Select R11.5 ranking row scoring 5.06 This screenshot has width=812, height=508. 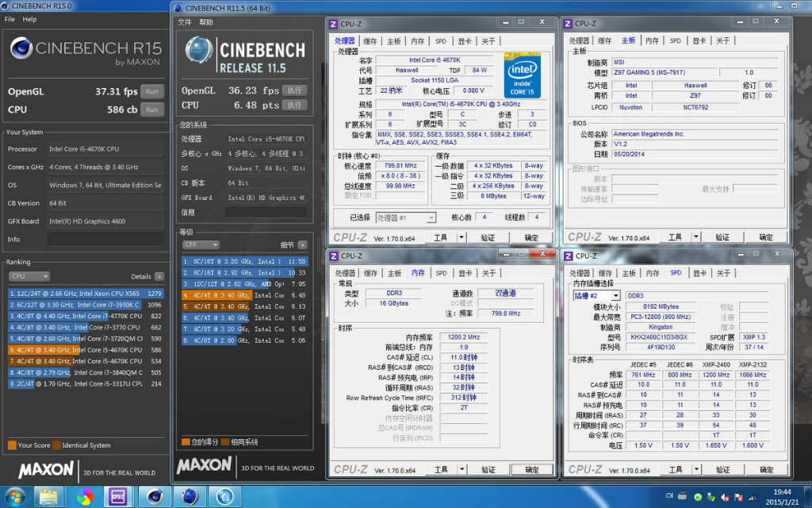[244, 341]
